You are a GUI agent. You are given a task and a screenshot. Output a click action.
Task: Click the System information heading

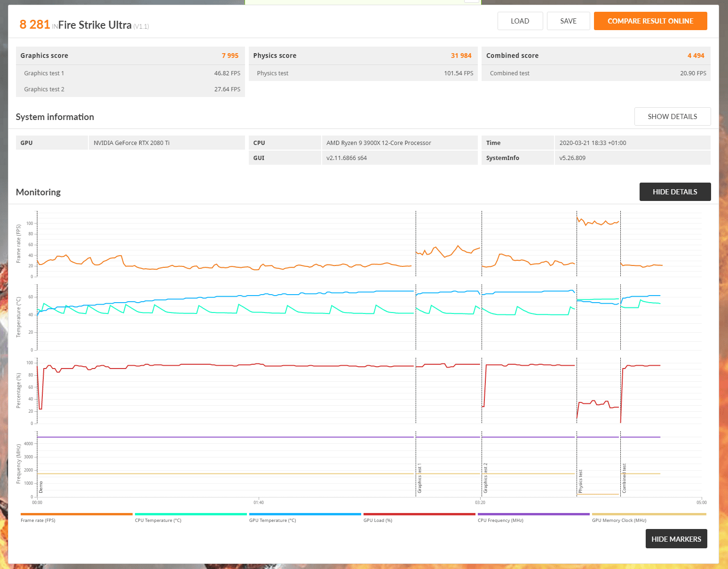[55, 117]
